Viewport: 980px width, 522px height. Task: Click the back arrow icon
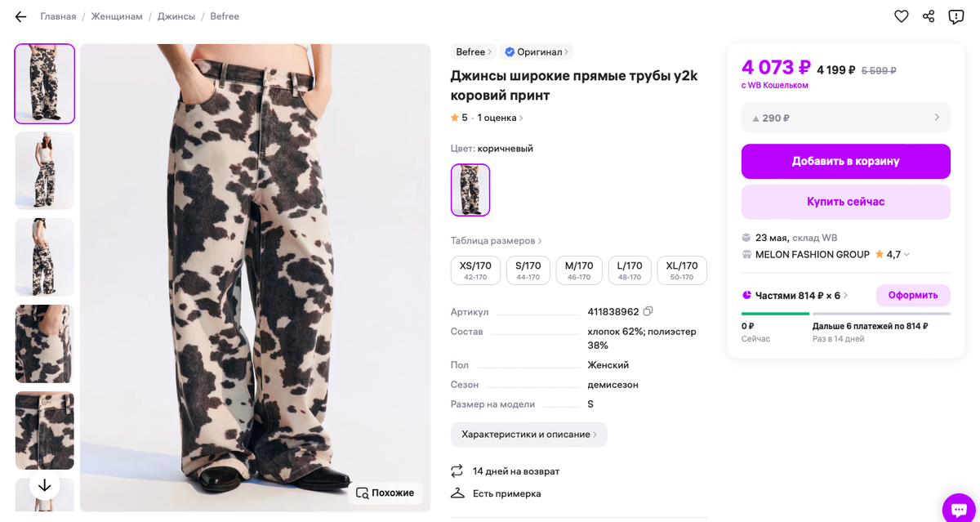[21, 16]
